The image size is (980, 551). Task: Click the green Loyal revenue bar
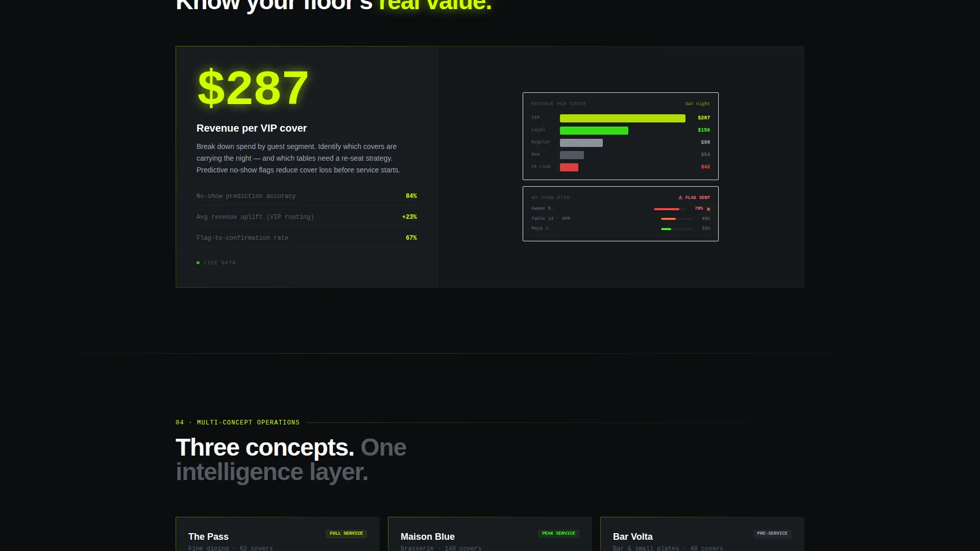coord(594,131)
